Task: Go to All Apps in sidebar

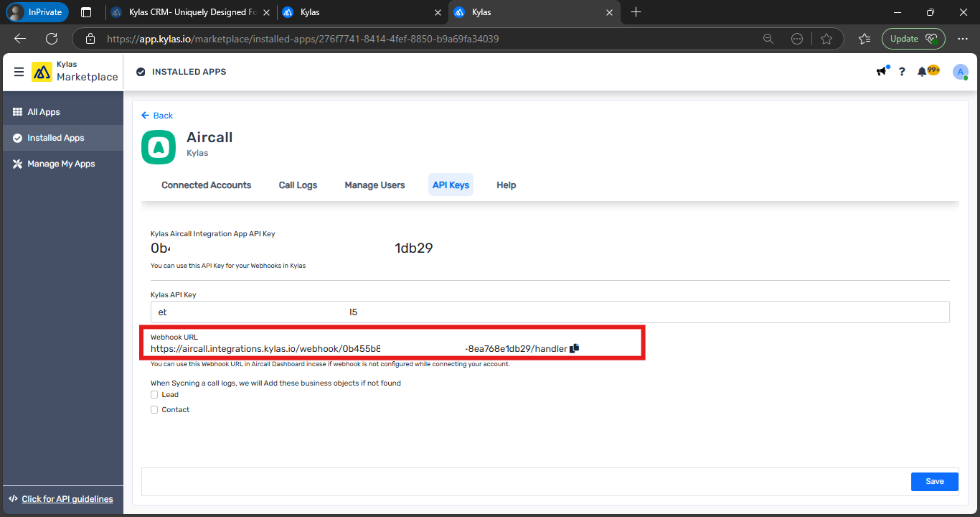Action: pyautogui.click(x=63, y=112)
